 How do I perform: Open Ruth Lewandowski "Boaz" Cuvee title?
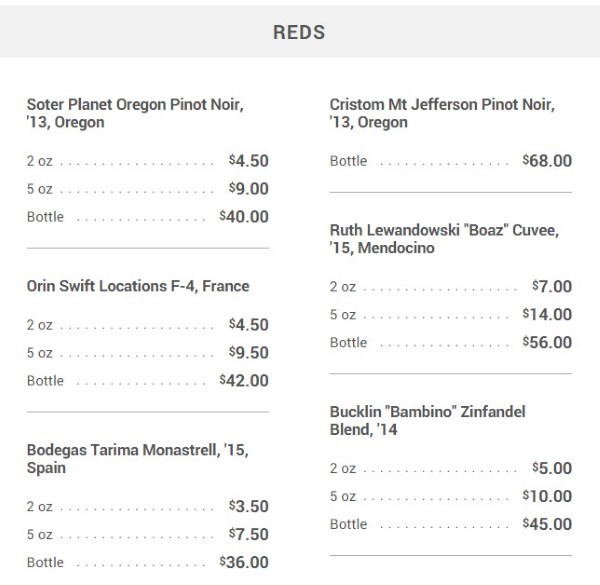tap(444, 239)
